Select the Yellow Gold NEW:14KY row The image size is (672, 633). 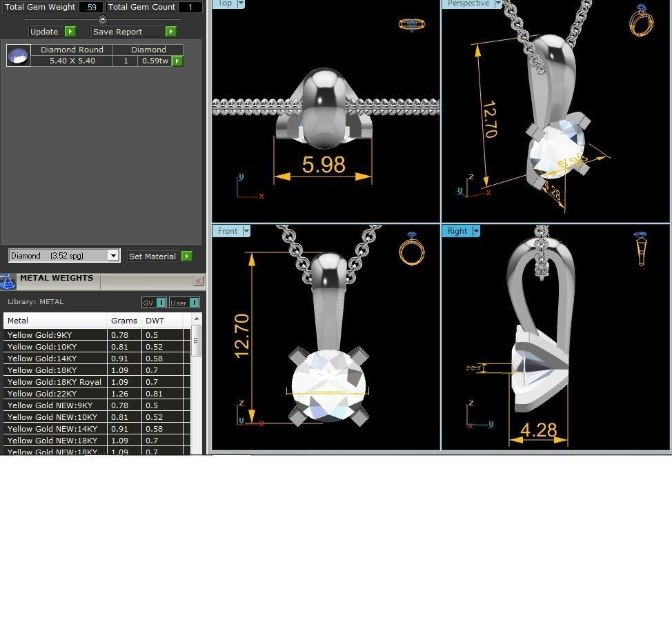(x=97, y=429)
